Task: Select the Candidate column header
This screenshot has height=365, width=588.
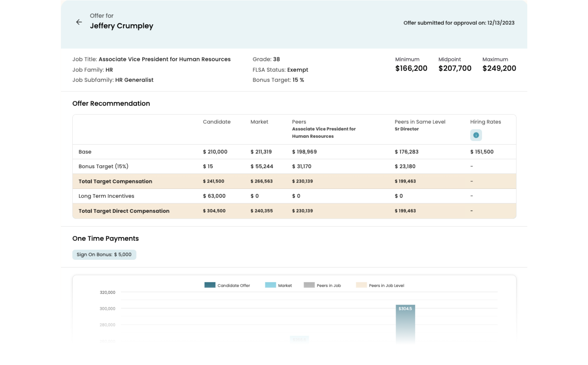Action: tap(217, 122)
